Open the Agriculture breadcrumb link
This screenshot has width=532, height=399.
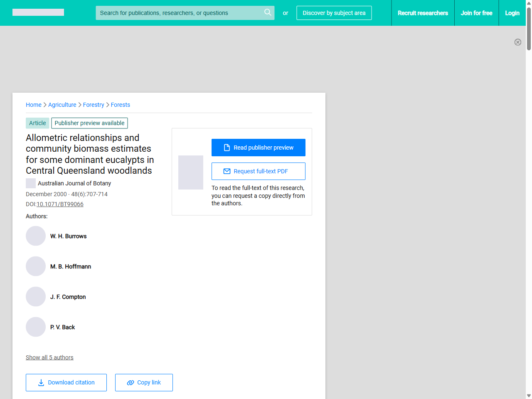point(62,105)
